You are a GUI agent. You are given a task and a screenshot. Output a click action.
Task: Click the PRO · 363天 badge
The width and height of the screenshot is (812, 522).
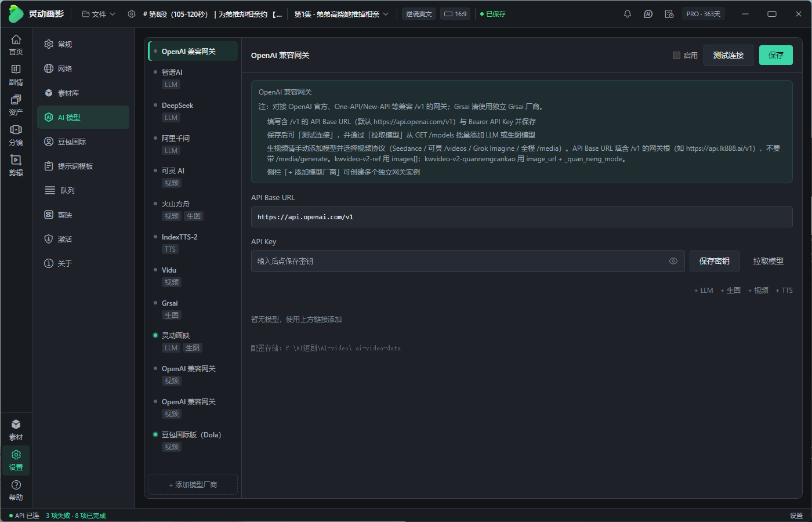click(x=704, y=14)
